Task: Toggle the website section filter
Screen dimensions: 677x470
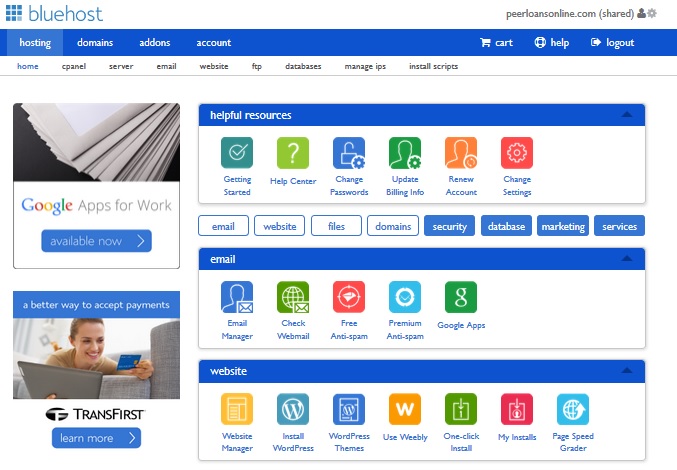Action: 279,226
